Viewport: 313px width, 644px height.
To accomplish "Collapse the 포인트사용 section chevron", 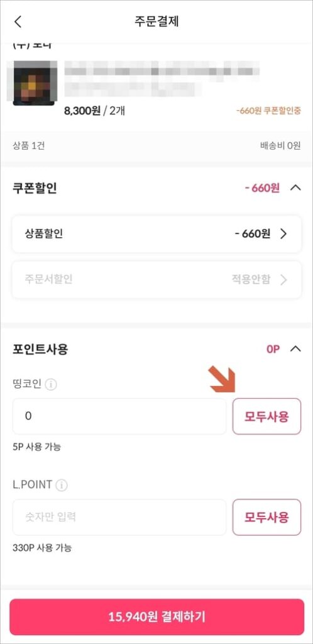I will coord(295,349).
